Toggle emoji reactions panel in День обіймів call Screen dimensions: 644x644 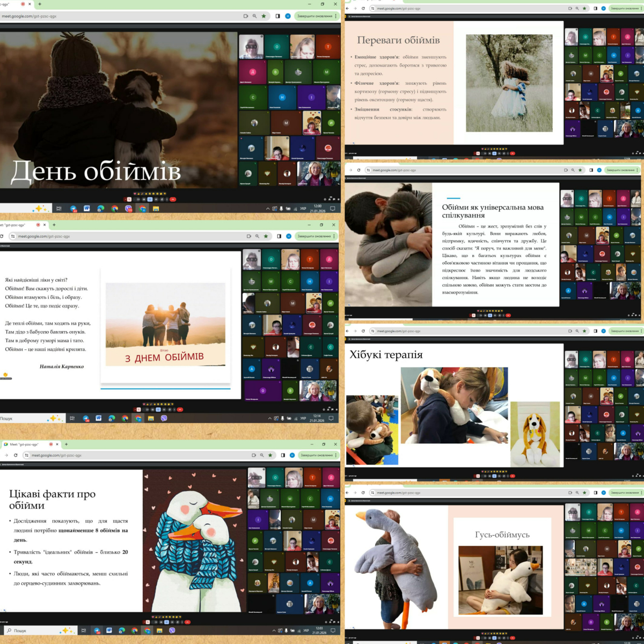[149, 199]
